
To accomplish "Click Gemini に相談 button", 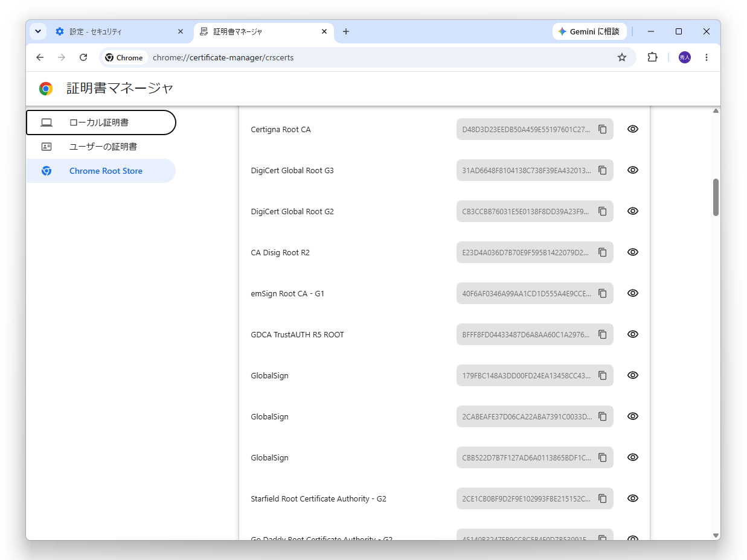I will 589,31.
